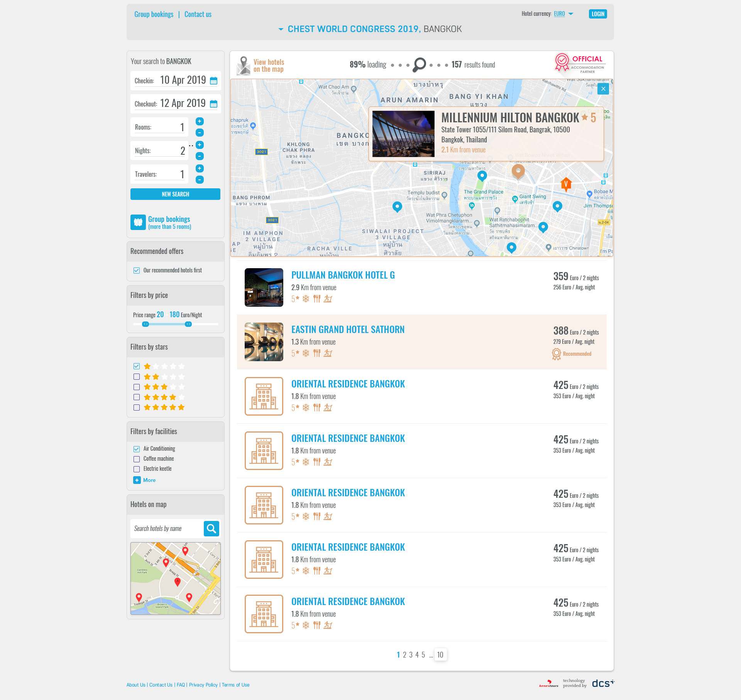
Task: Remove a traveler with the minus button
Action: click(x=200, y=179)
